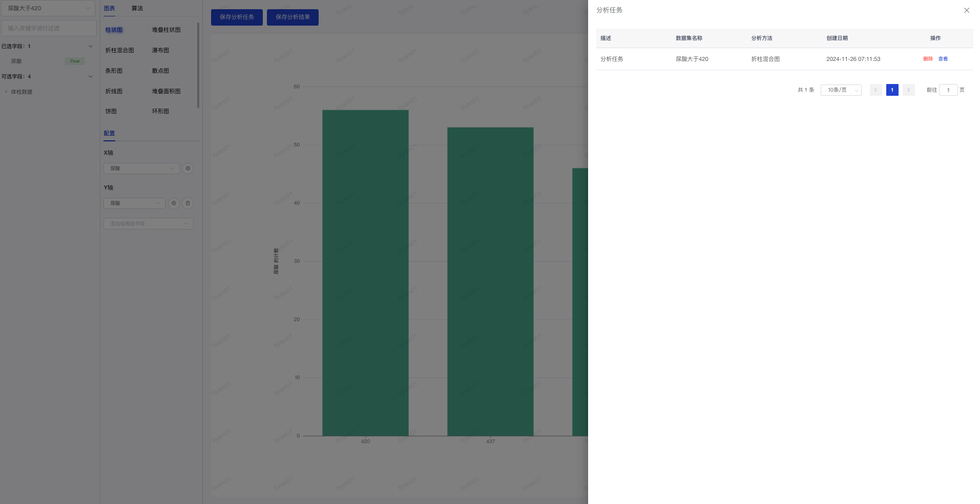Image resolution: width=980 pixels, height=504 pixels.
Task: Click 删除 link for the analysis task
Action: tap(928, 59)
